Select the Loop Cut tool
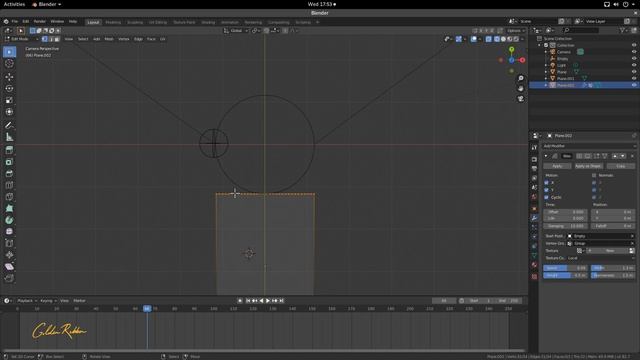640x360 pixels. [x=9, y=185]
